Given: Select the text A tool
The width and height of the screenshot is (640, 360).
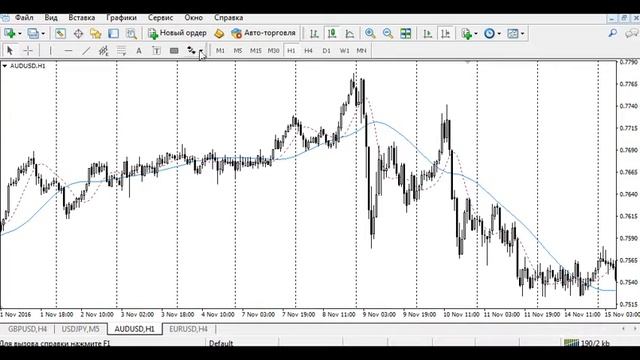Looking at the screenshot, I should tap(139, 51).
